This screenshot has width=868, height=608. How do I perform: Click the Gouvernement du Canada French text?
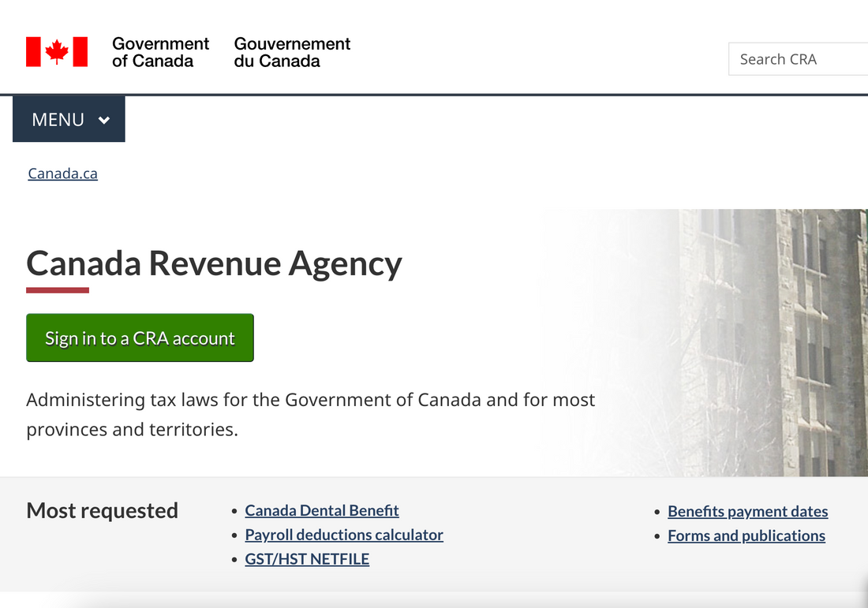292,52
